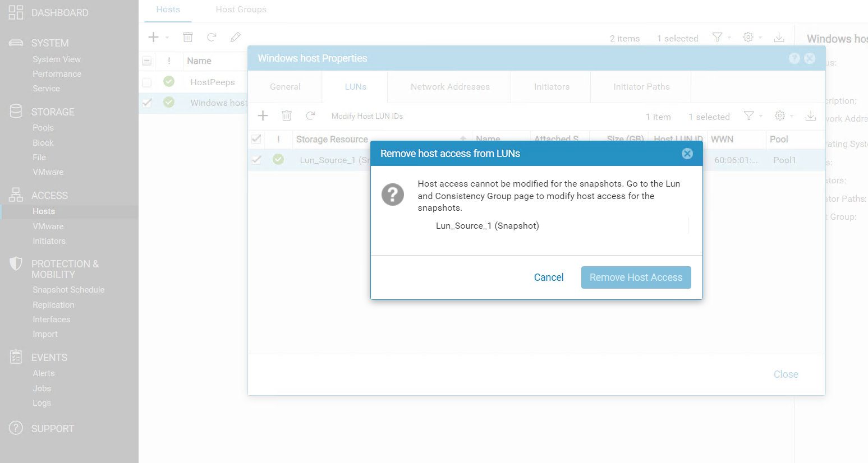Delete the selected LUN via the trash icon
Viewport: 868px width, 463px height.
click(287, 115)
